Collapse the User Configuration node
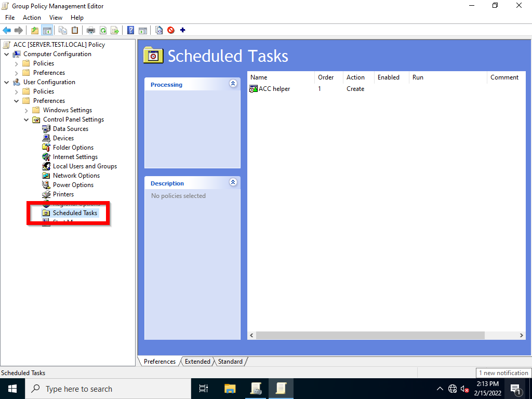Screen dimensions: 532x399 [6, 82]
